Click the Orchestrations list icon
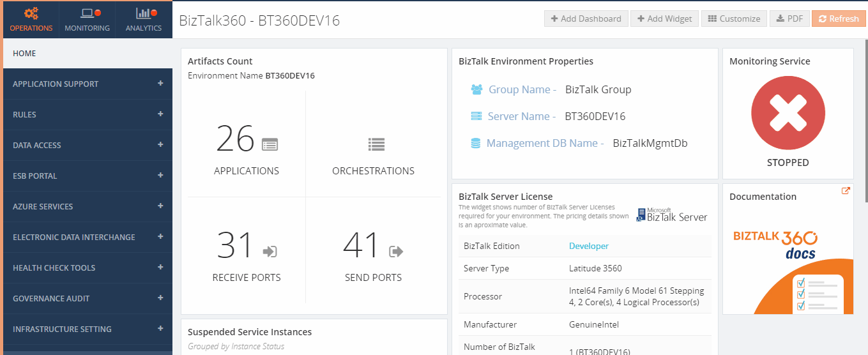Image resolution: width=868 pixels, height=355 pixels. click(376, 144)
